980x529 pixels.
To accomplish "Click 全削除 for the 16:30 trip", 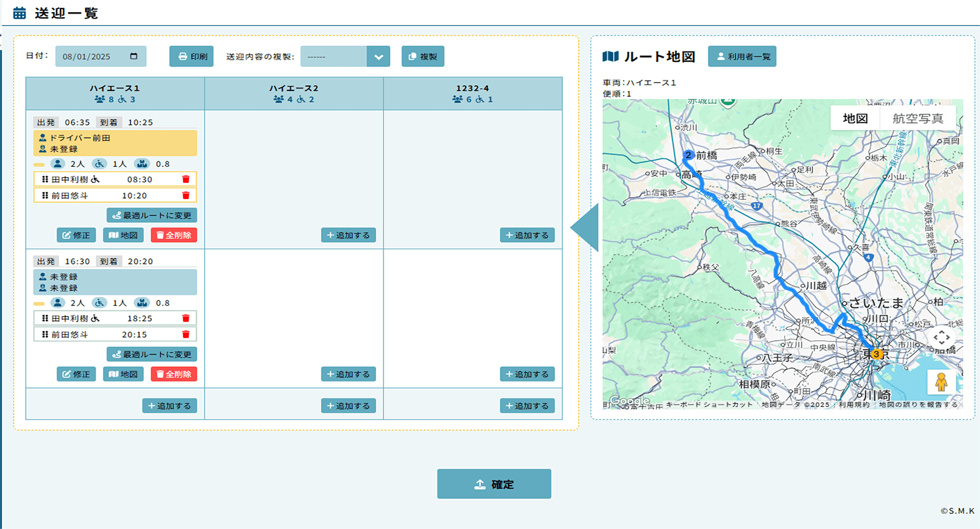I will click(174, 374).
